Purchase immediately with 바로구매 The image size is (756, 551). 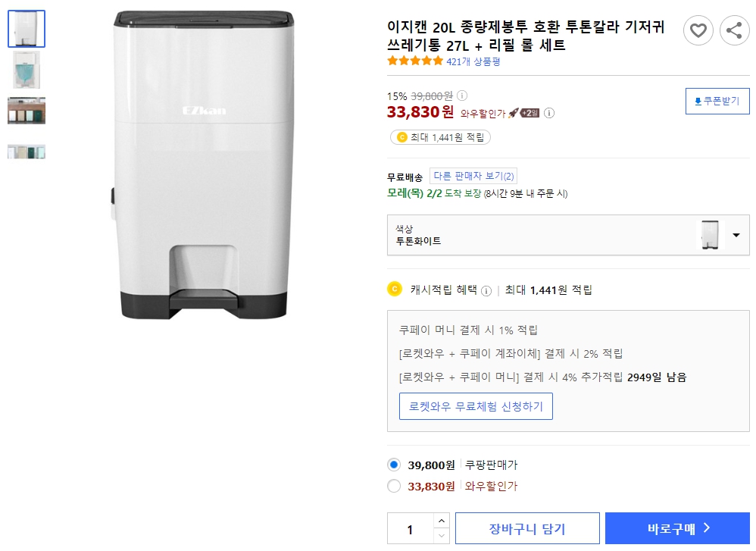[x=676, y=528]
